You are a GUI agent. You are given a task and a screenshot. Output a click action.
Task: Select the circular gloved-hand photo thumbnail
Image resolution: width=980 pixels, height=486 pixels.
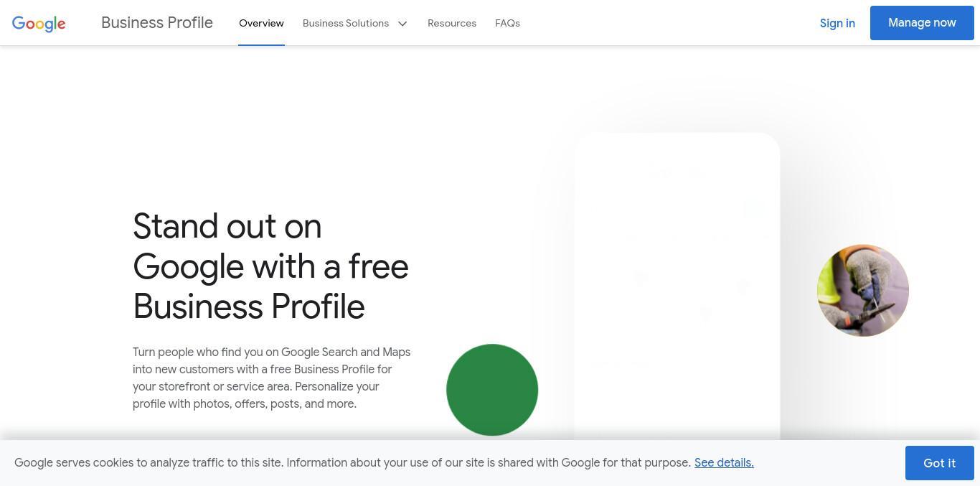[x=863, y=291]
